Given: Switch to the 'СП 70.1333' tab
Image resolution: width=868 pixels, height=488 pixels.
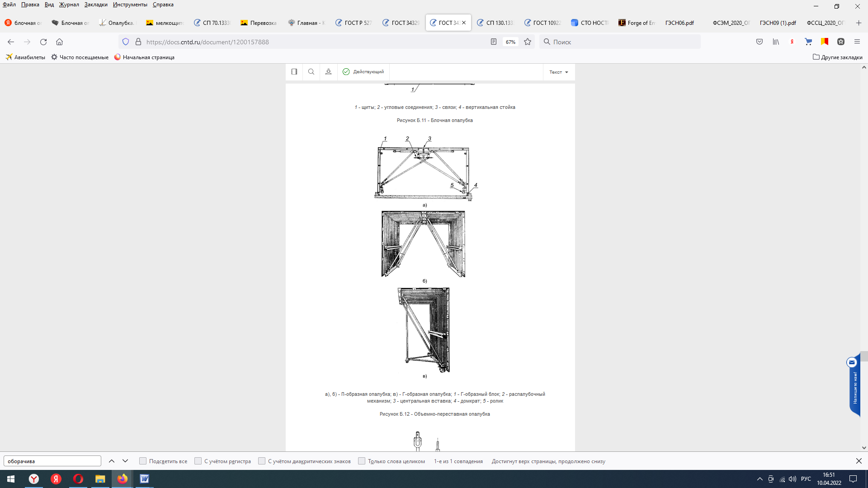Looking at the screenshot, I should 212,23.
